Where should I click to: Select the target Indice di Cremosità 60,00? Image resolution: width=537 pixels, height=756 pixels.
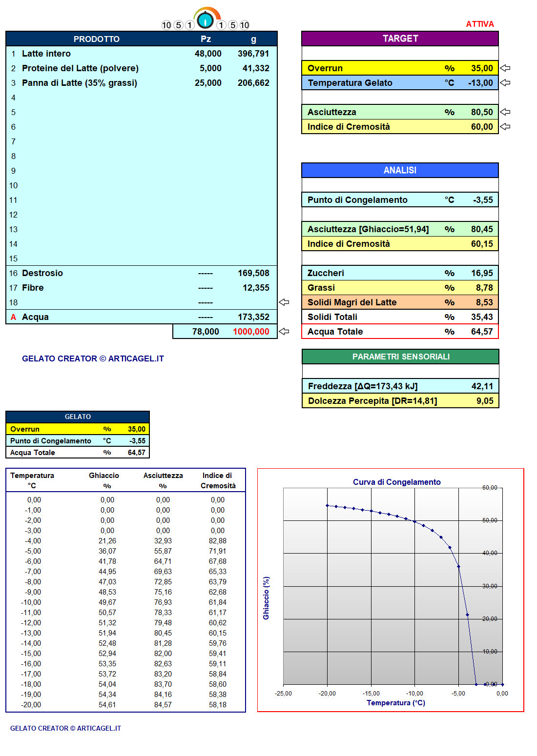click(482, 127)
